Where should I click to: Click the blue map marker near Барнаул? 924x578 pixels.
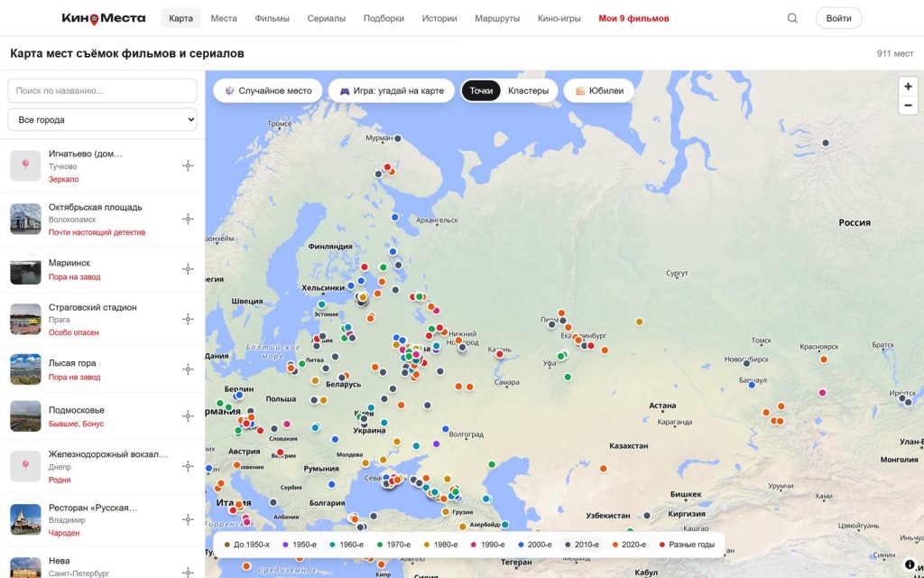pyautogui.click(x=752, y=385)
